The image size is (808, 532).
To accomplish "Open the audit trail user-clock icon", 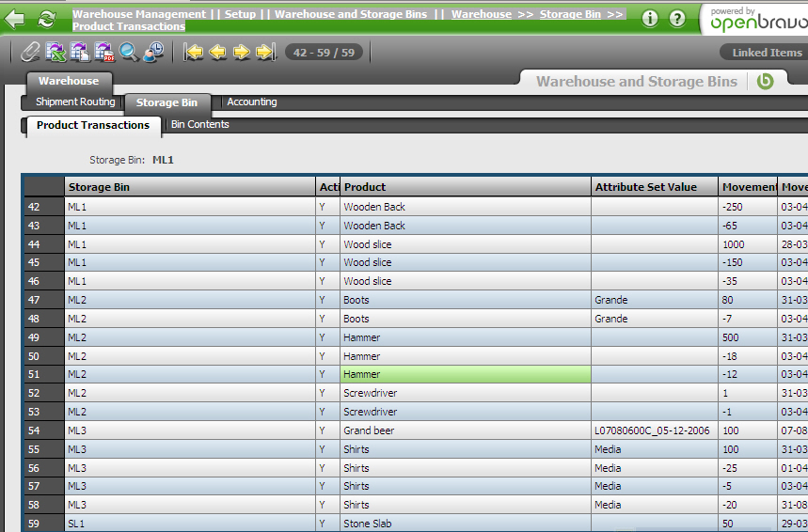I will coord(153,53).
